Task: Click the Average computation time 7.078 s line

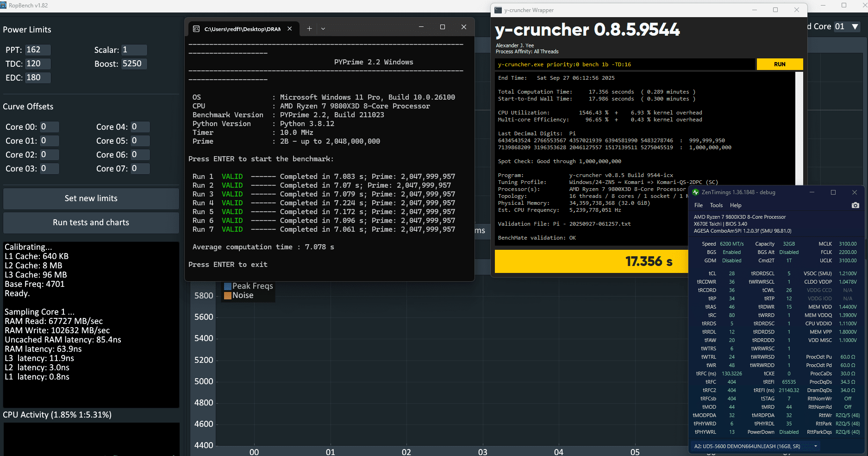Action: (263, 247)
